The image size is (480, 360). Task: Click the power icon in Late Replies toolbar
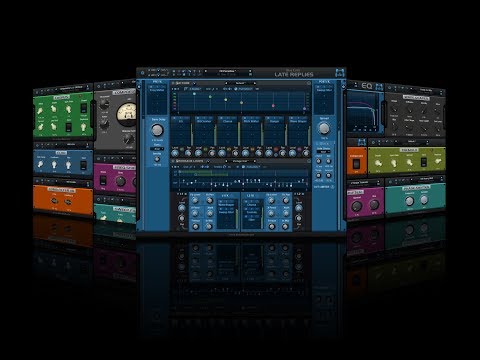click(x=142, y=72)
